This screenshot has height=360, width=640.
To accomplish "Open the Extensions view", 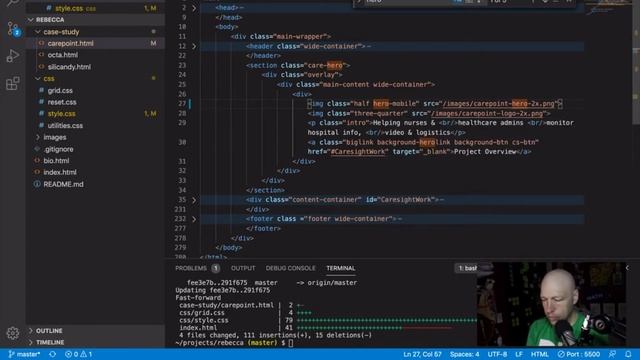I will 13,83.
